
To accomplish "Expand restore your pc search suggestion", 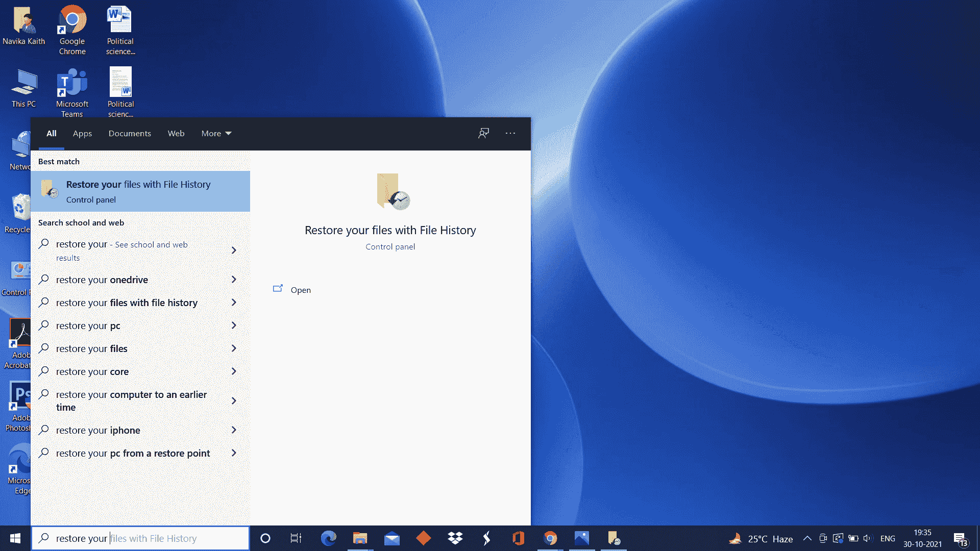I will pos(234,325).
